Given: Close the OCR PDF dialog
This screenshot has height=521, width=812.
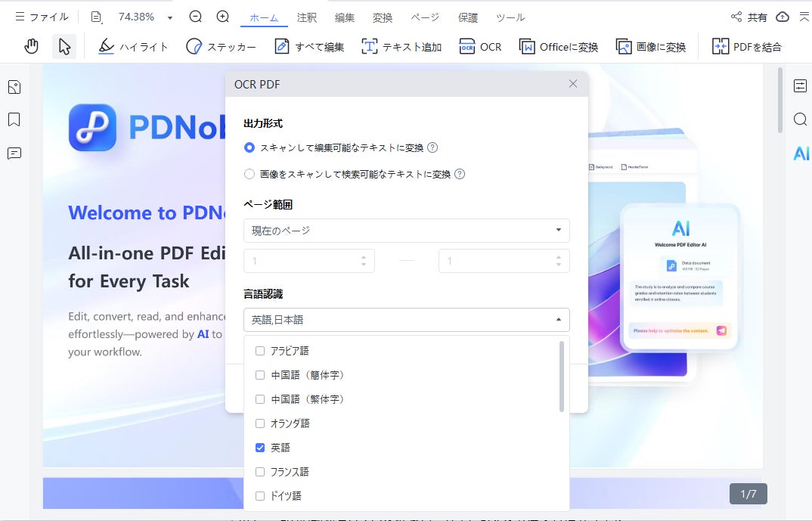Looking at the screenshot, I should point(573,84).
